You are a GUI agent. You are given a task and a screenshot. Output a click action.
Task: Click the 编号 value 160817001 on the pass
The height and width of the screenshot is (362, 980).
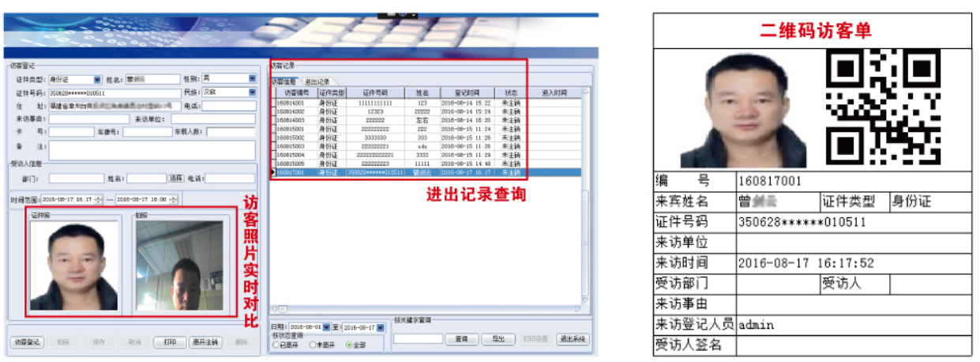[770, 182]
